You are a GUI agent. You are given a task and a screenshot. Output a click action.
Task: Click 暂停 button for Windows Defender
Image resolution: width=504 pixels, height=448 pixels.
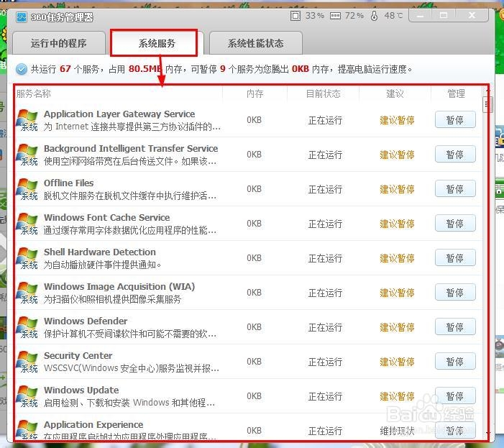pyautogui.click(x=455, y=327)
